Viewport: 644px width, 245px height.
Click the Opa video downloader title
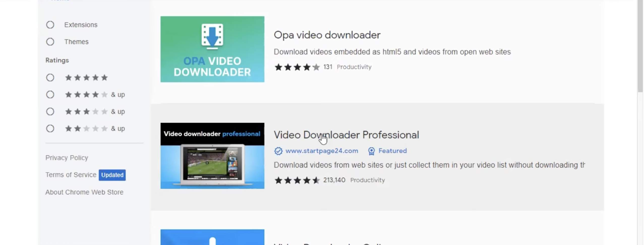point(327,35)
